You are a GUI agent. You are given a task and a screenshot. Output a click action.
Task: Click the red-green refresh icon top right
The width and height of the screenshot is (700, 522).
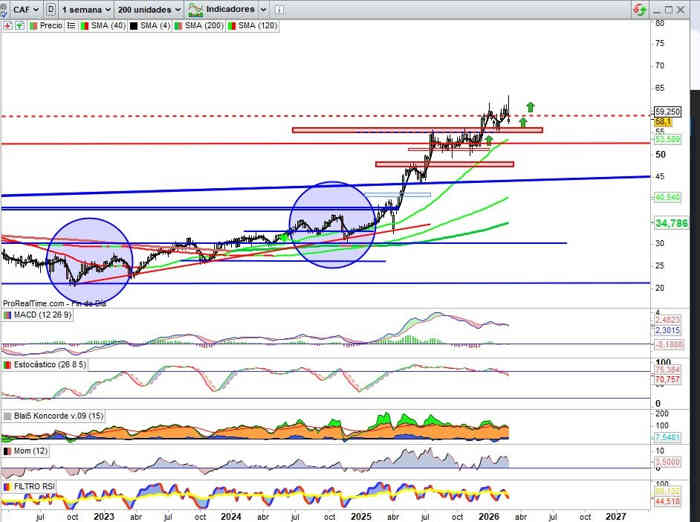pyautogui.click(x=638, y=8)
